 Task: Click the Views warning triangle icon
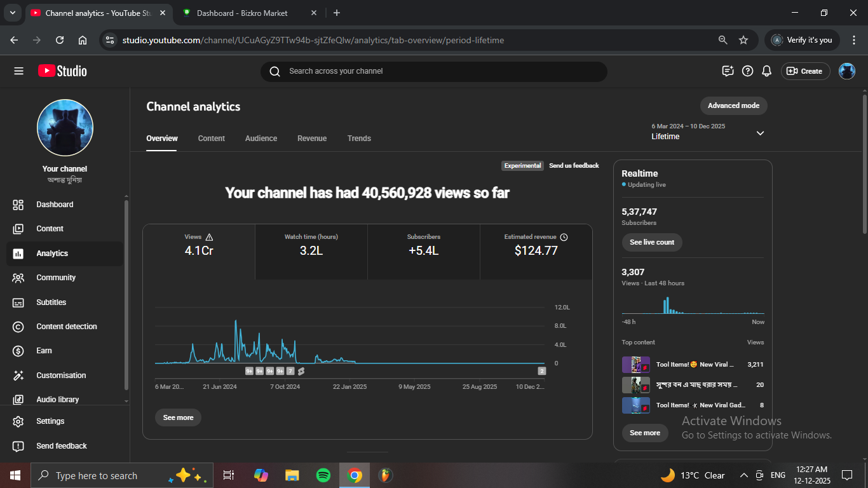(x=209, y=237)
